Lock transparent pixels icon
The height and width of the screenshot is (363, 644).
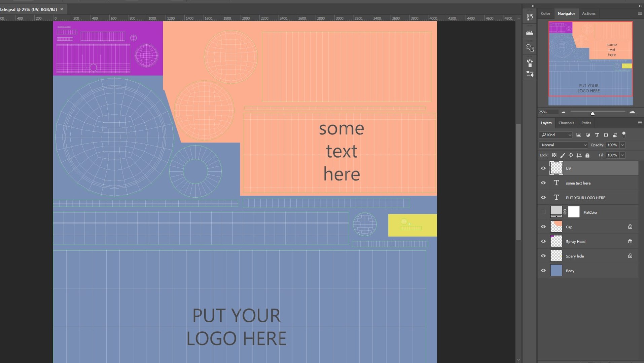tap(554, 155)
